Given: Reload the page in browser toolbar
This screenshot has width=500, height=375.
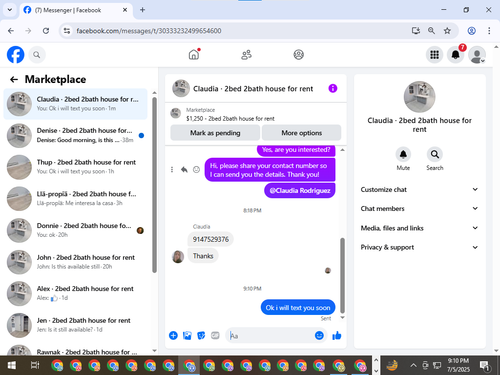Looking at the screenshot, I should 46,31.
